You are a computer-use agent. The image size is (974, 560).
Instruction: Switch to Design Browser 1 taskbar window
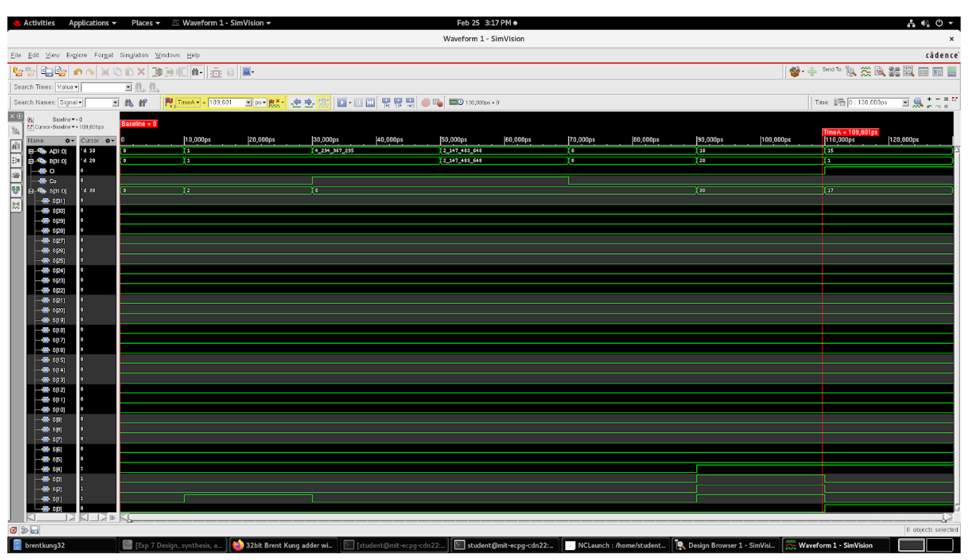point(725,545)
